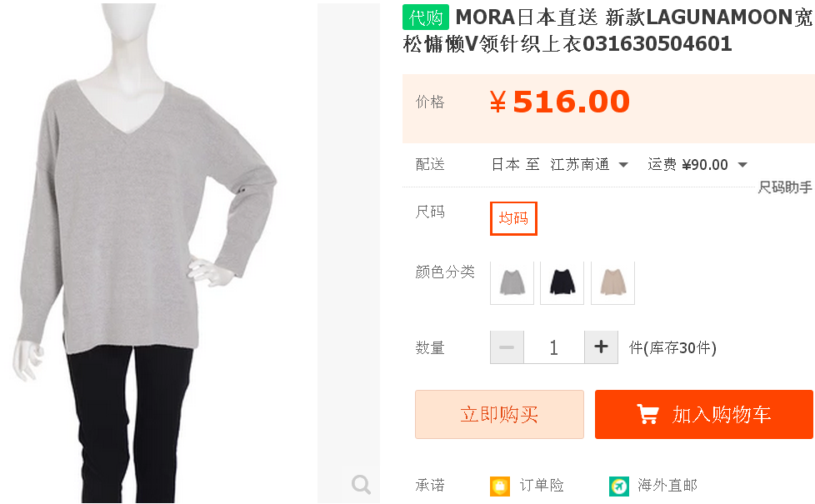Image resolution: width=815 pixels, height=504 pixels.
Task: Increase quantity with the plus button
Action: coord(602,347)
